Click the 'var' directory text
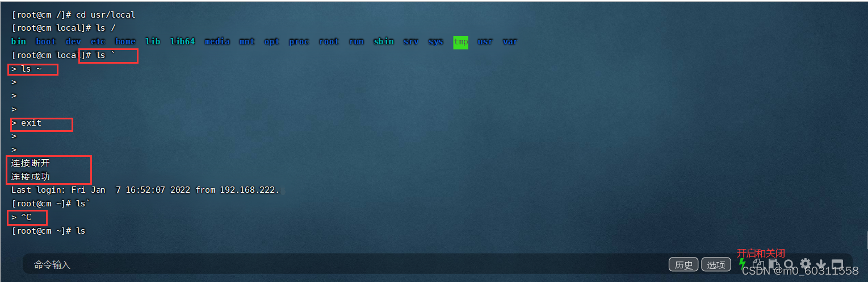 click(510, 42)
